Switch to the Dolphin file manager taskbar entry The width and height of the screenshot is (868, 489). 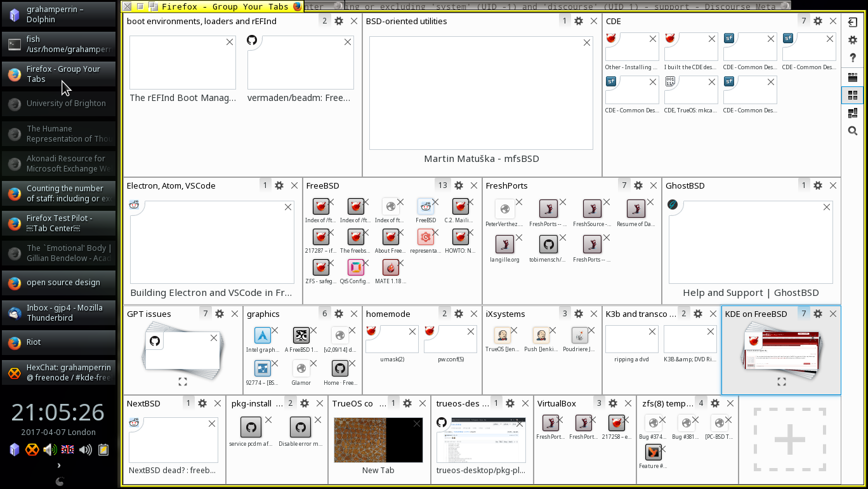[60, 14]
